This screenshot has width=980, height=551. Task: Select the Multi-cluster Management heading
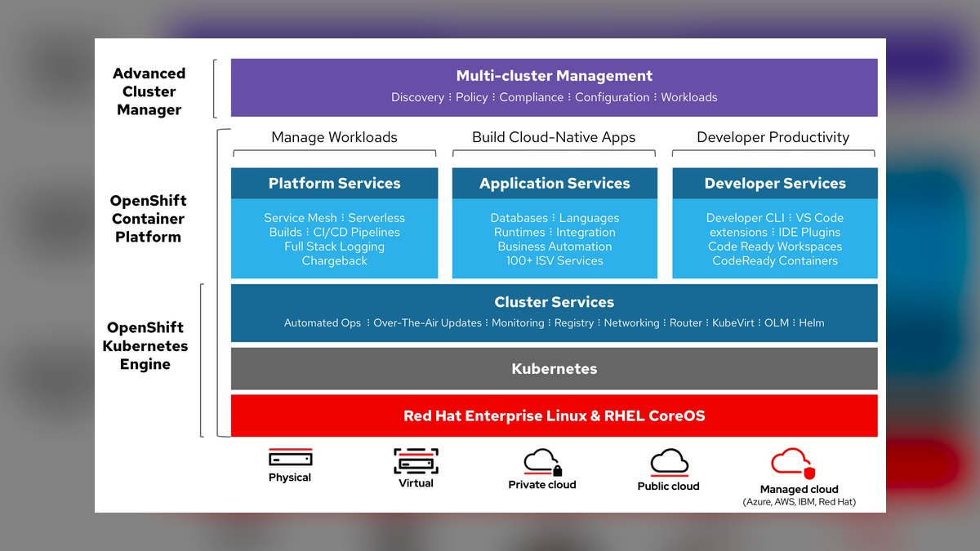coord(555,76)
